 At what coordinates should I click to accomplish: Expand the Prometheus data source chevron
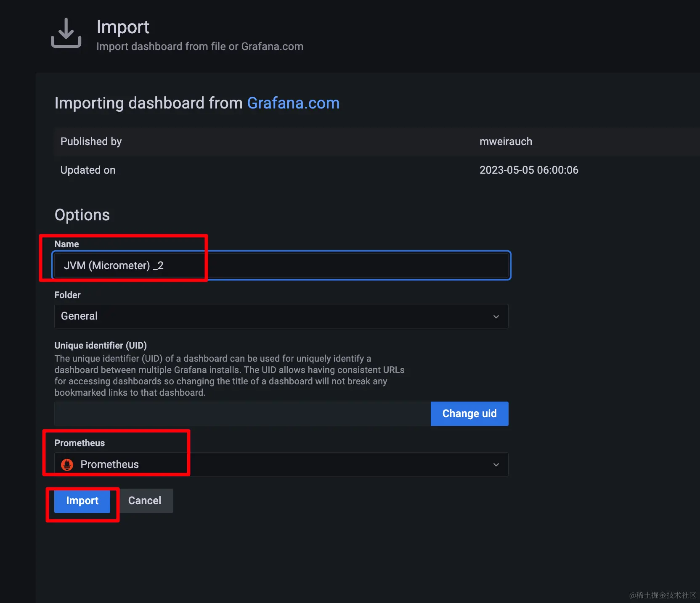pyautogui.click(x=496, y=464)
